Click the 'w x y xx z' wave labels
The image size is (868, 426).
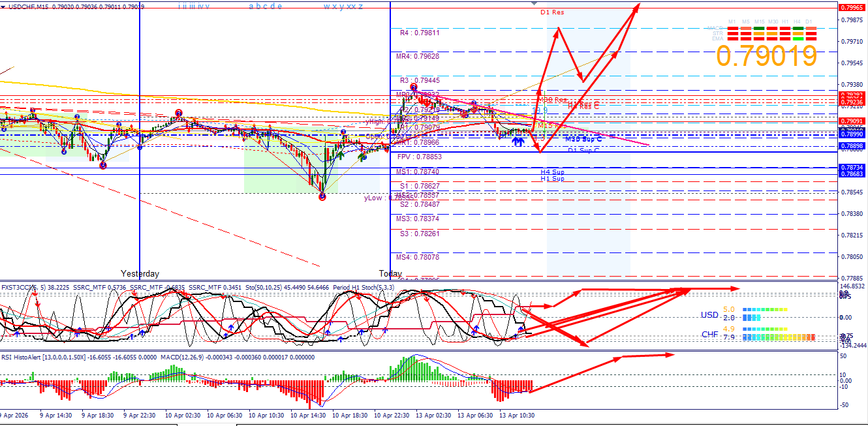[x=343, y=6]
